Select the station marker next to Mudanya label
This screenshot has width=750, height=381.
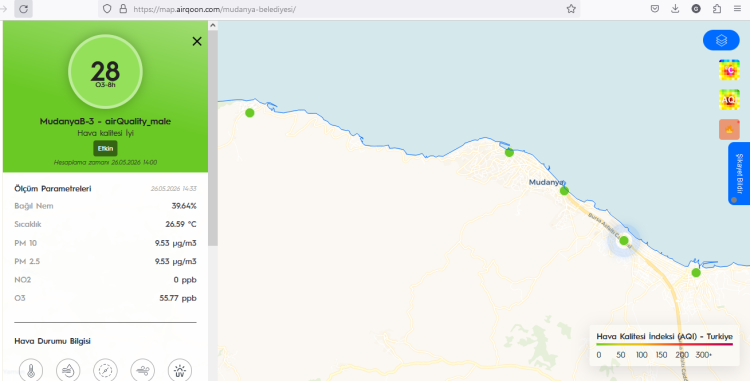(564, 191)
